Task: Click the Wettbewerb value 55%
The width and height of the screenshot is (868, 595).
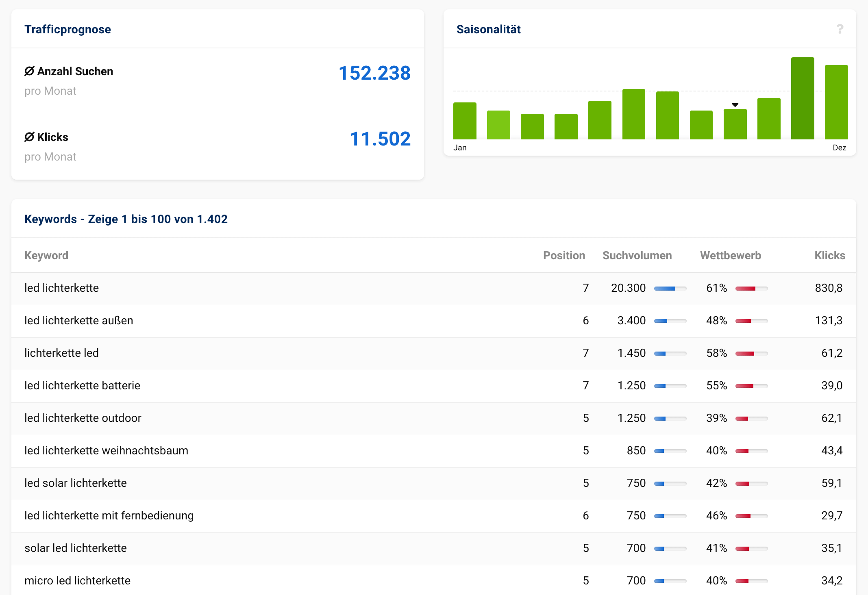Action: click(716, 385)
